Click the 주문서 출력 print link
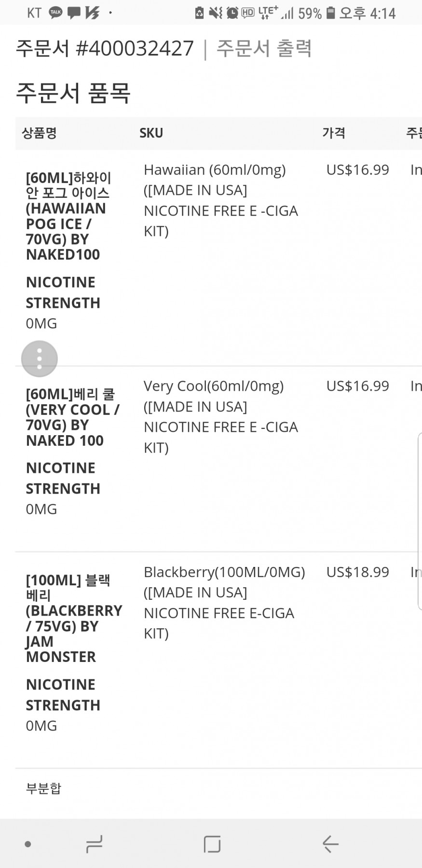Screen dimensions: 422x868 [x=264, y=48]
